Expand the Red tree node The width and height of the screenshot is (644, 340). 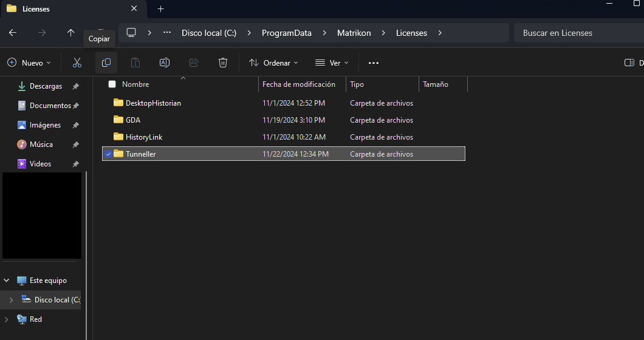7,319
